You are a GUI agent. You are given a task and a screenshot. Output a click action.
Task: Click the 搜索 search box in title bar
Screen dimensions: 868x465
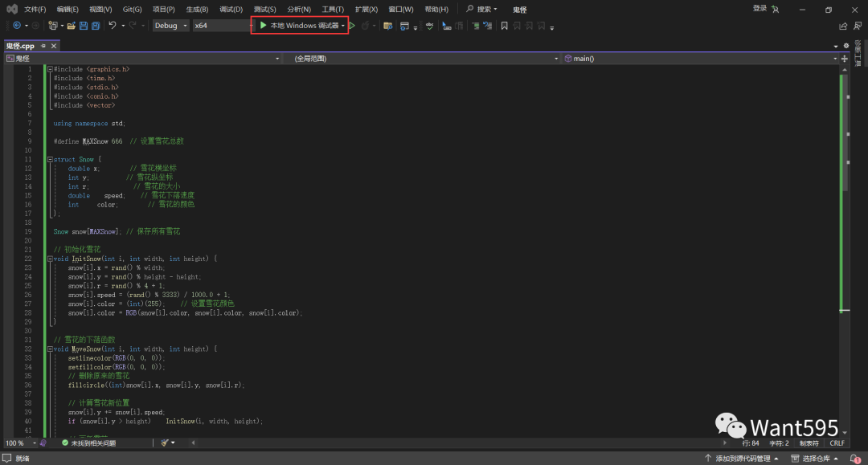tap(482, 9)
